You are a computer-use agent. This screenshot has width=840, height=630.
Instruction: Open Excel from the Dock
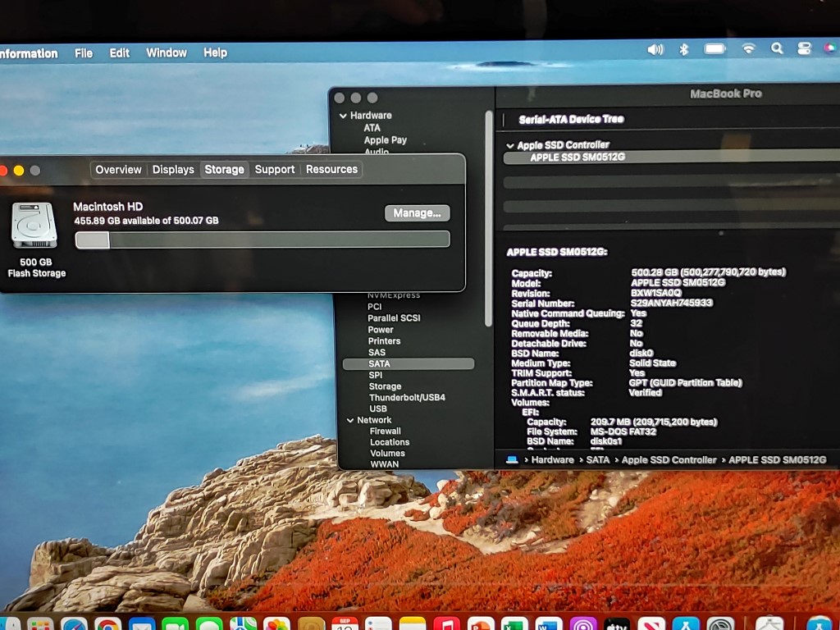coord(515,624)
